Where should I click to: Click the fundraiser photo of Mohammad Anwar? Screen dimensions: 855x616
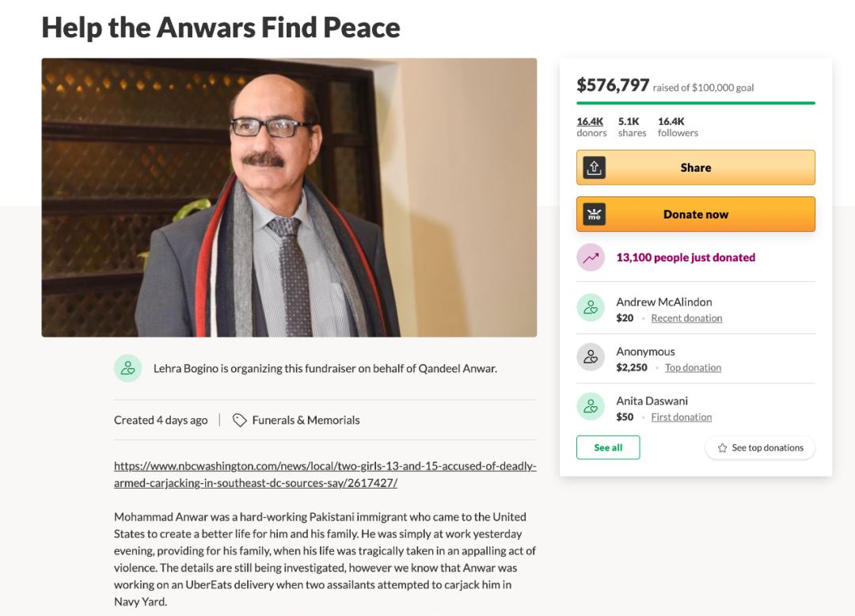(x=289, y=197)
